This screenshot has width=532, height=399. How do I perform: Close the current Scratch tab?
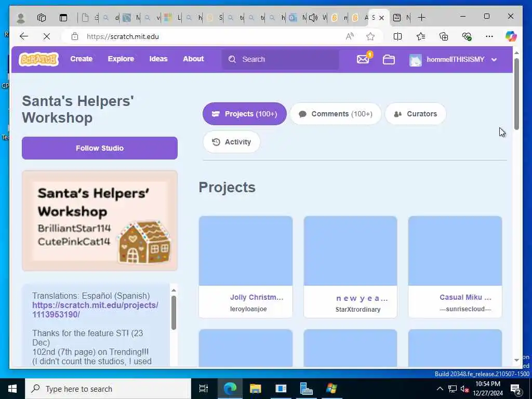(x=382, y=18)
